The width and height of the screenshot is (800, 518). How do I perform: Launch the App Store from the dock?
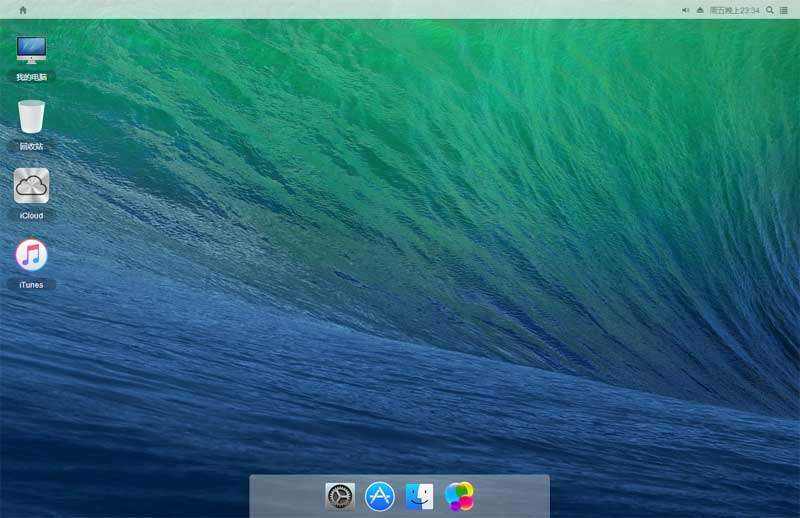(380, 496)
